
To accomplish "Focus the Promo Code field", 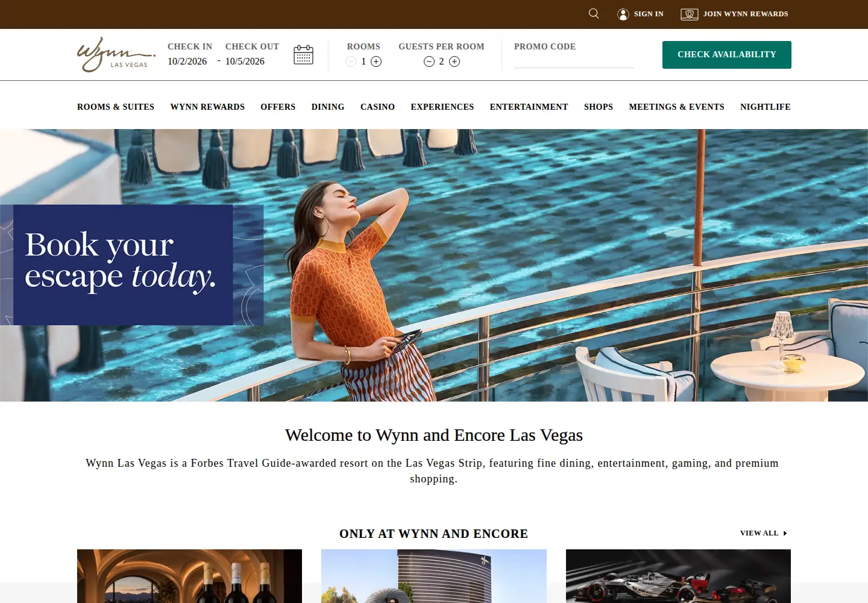I will [574, 61].
